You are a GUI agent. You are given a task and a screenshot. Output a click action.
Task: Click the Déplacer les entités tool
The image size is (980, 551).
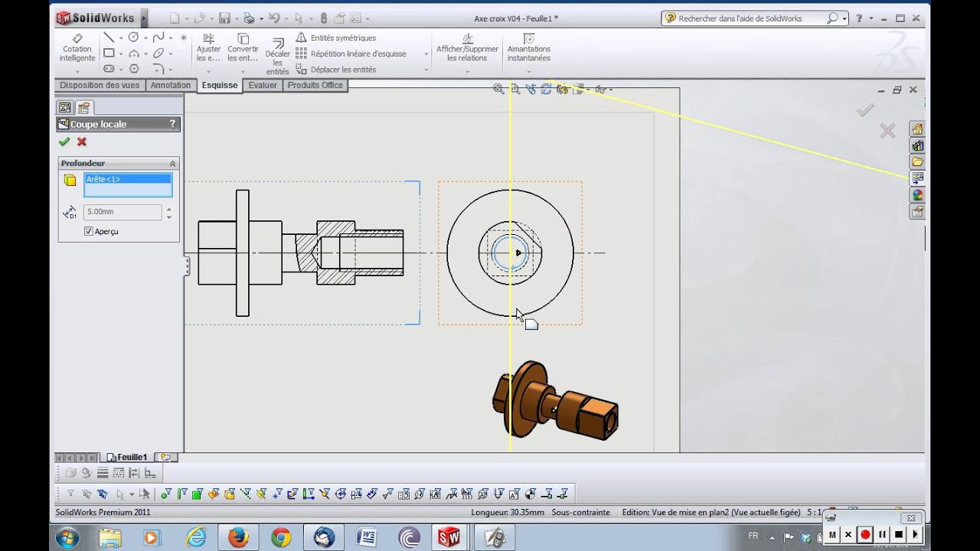[336, 70]
